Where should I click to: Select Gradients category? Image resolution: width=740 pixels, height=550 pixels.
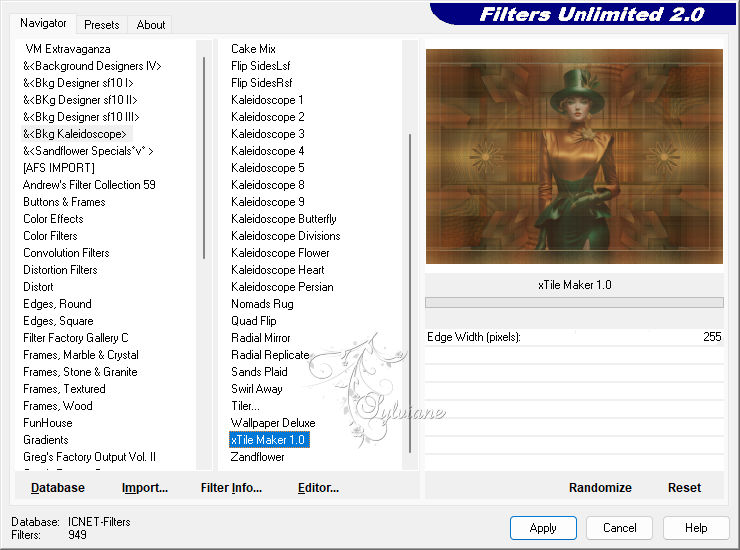click(x=46, y=440)
